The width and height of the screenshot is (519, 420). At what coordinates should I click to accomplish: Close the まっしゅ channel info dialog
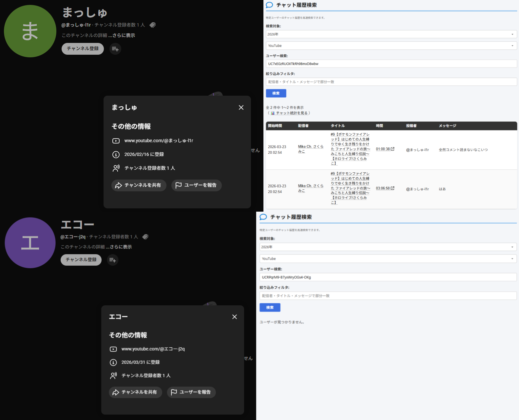(241, 107)
